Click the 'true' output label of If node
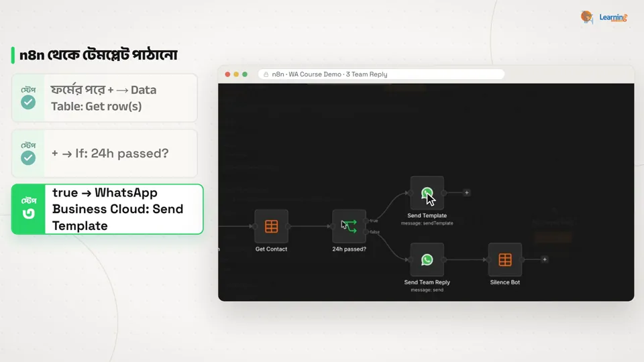644x362 pixels. pos(374,221)
